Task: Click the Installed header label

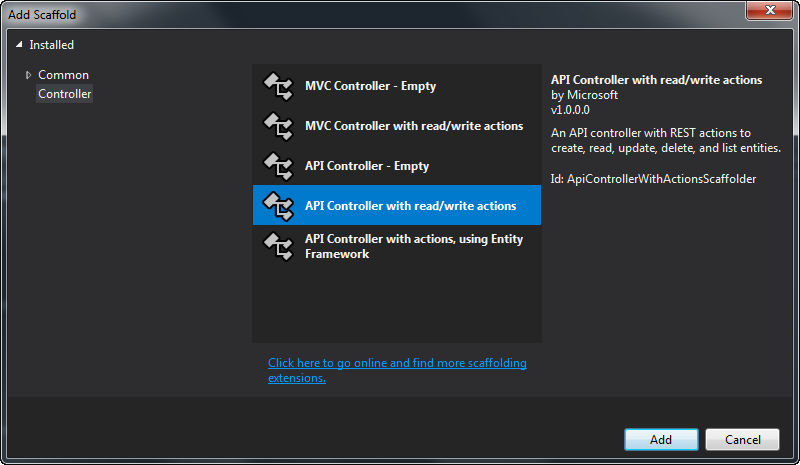Action: pyautogui.click(x=51, y=45)
